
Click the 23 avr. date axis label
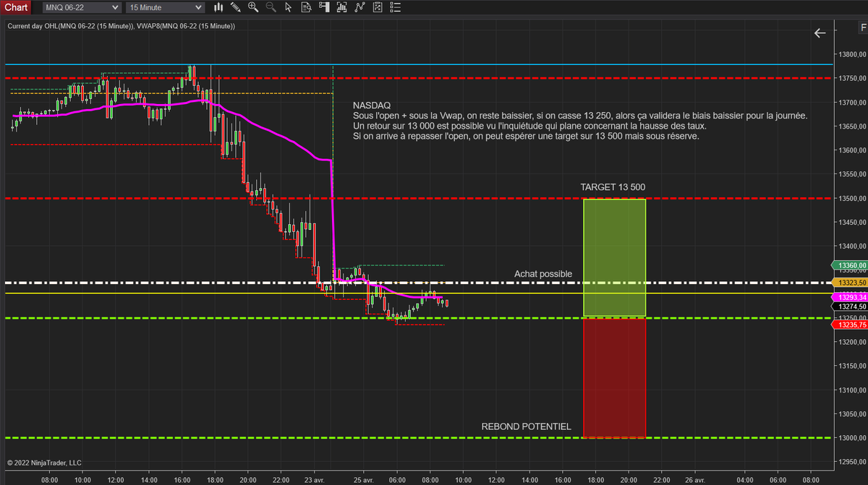pos(314,479)
